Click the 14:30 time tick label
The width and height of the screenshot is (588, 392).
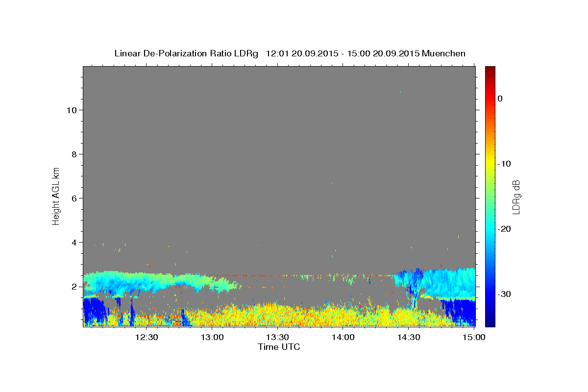pos(409,337)
